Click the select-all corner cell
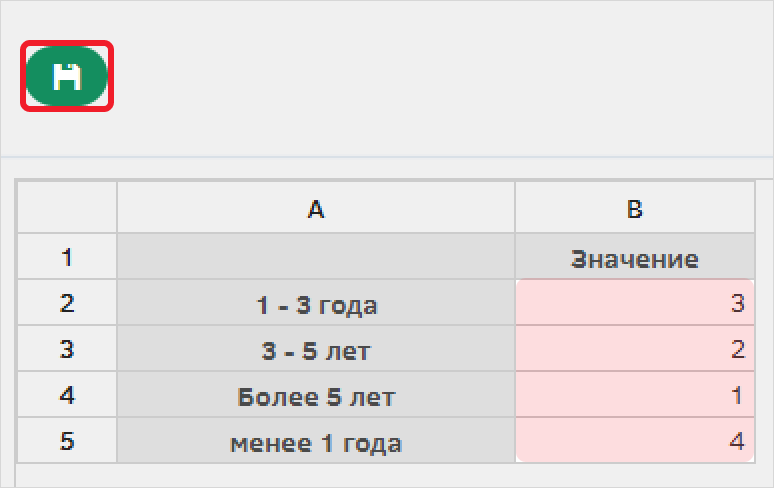Image resolution: width=774 pixels, height=488 pixels. pyautogui.click(x=67, y=208)
